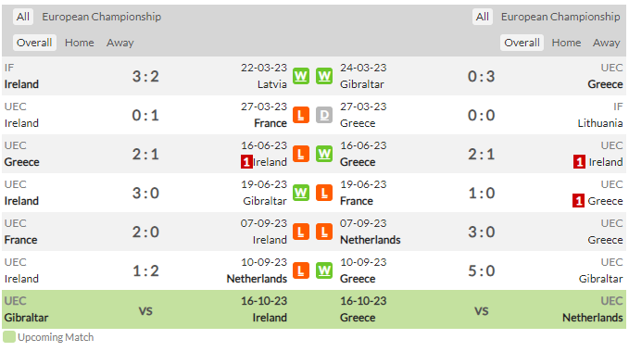This screenshot has width=629, height=364.
Task: Open upcoming Gibraltar vs Ireland match row
Action: (145, 309)
